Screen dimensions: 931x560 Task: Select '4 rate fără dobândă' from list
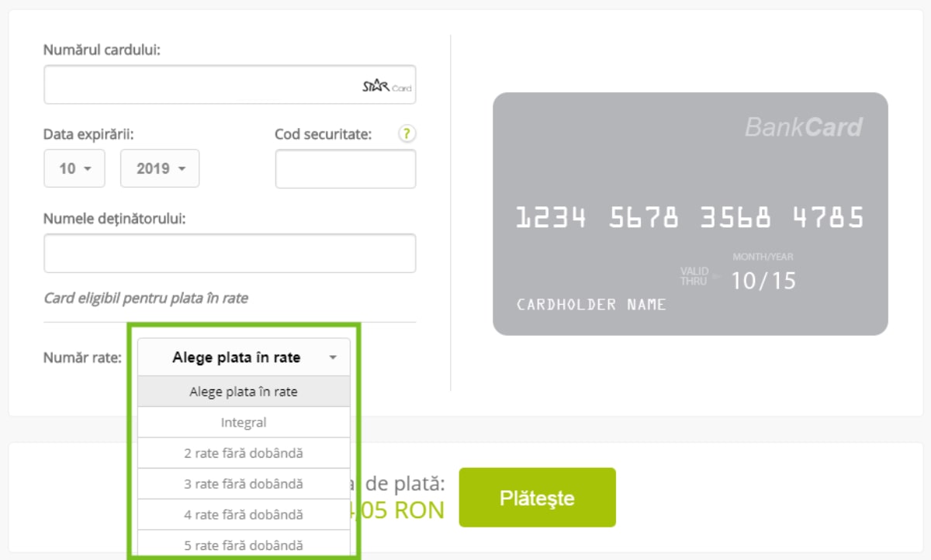click(244, 514)
